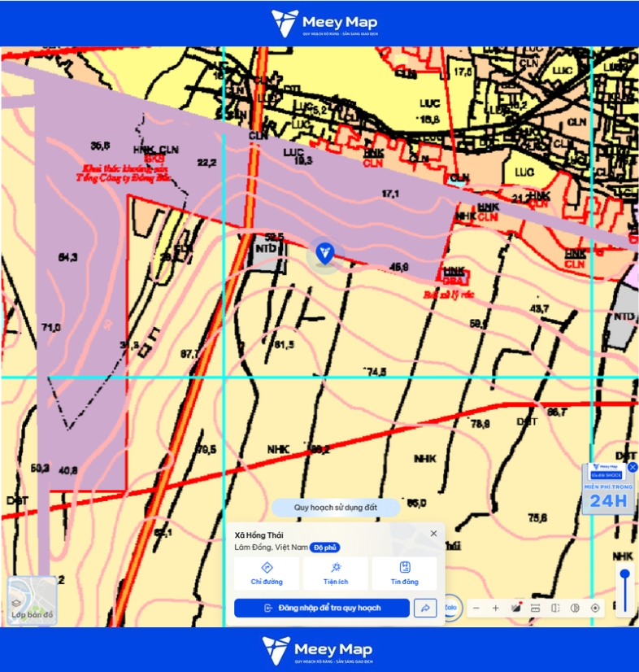Click Đăng nhập để tra quy hoạch
Viewport: 639px width, 672px height.
pyautogui.click(x=322, y=609)
